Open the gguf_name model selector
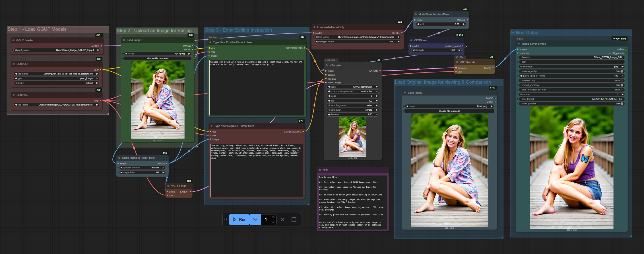Screen dimensions: 644x254 coord(57,50)
